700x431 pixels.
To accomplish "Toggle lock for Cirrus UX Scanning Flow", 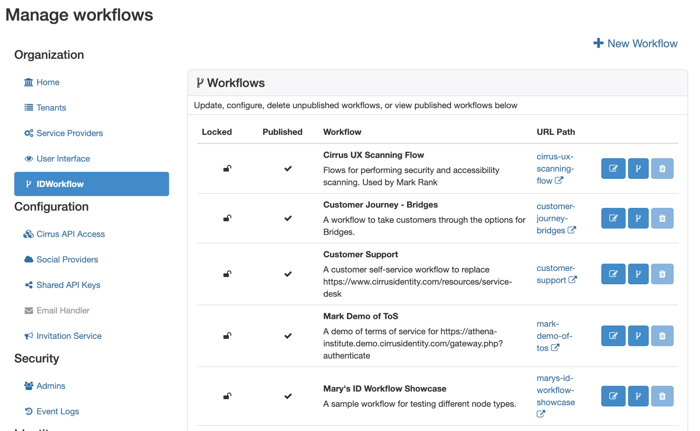I will coord(227,169).
